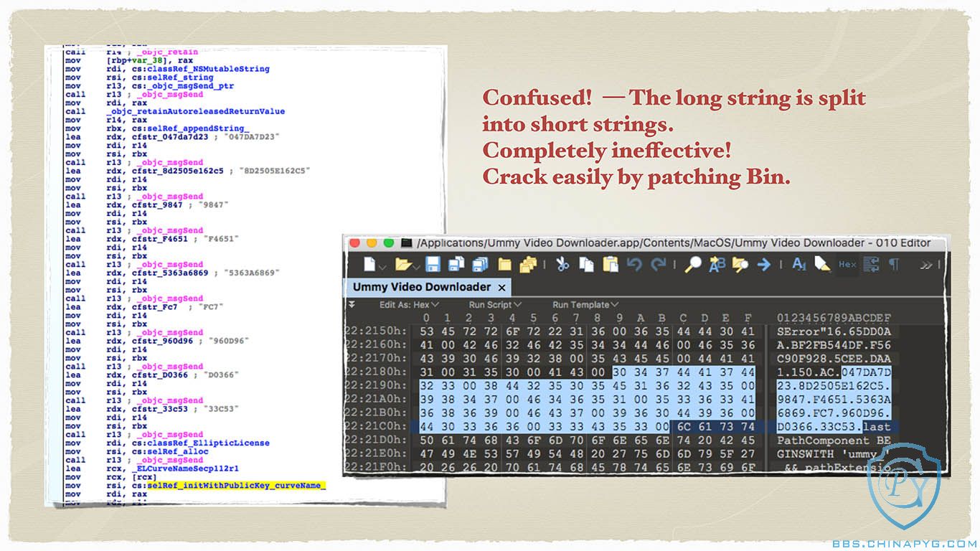Toggle the show whitespace pilcrow icon
This screenshot has width=980, height=551.
(894, 265)
